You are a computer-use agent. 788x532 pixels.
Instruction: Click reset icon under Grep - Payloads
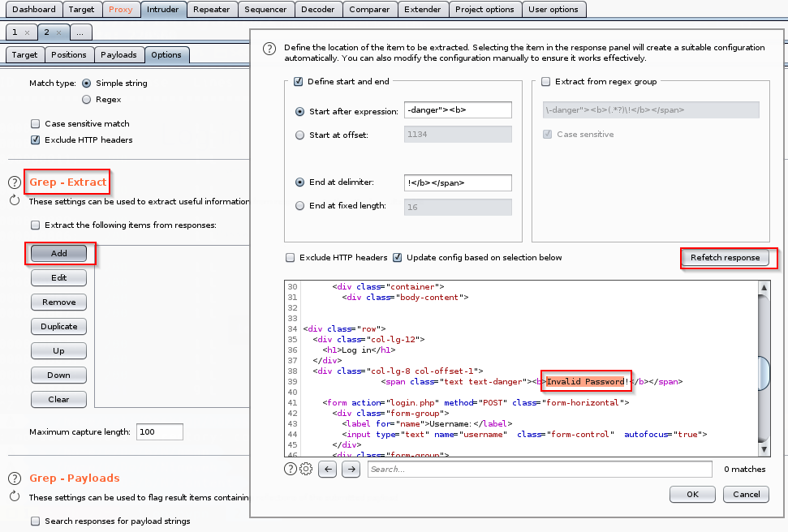(15, 496)
